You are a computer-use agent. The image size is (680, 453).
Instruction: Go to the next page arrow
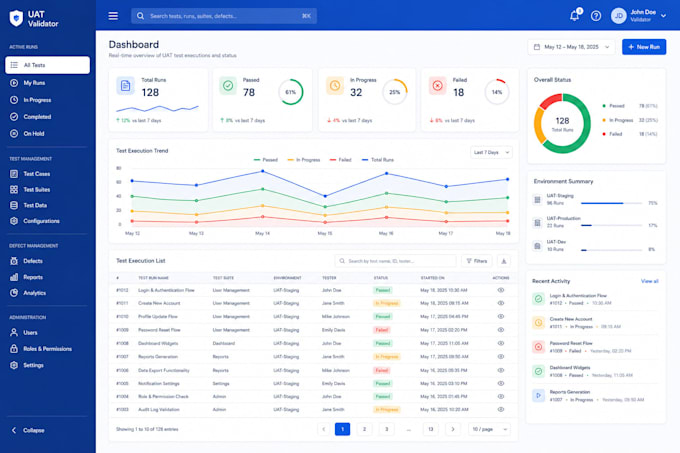(x=453, y=429)
